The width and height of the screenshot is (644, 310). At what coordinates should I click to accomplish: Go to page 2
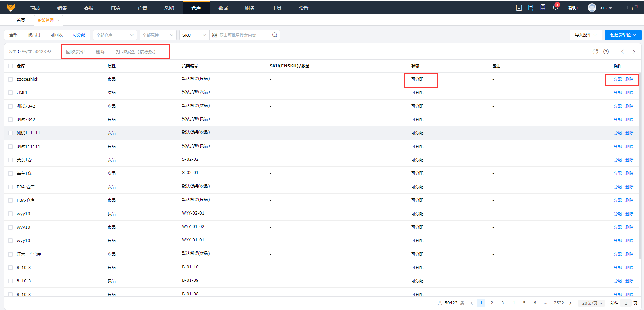pos(492,303)
